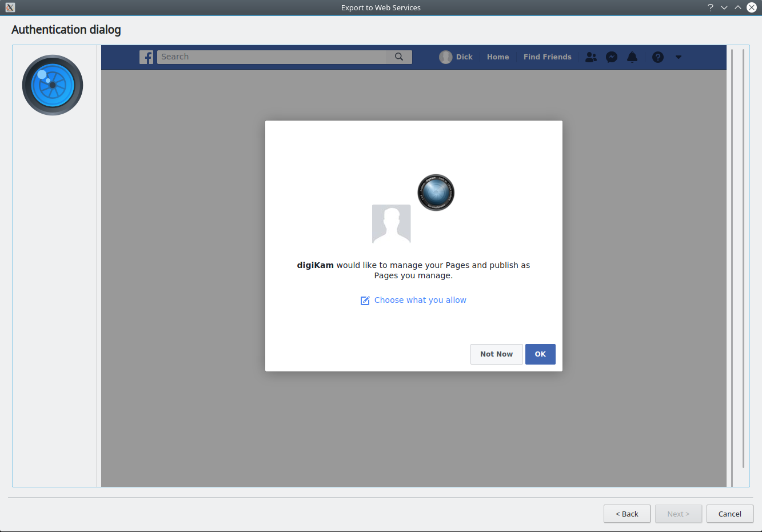Decline with the Not Now button

496,354
